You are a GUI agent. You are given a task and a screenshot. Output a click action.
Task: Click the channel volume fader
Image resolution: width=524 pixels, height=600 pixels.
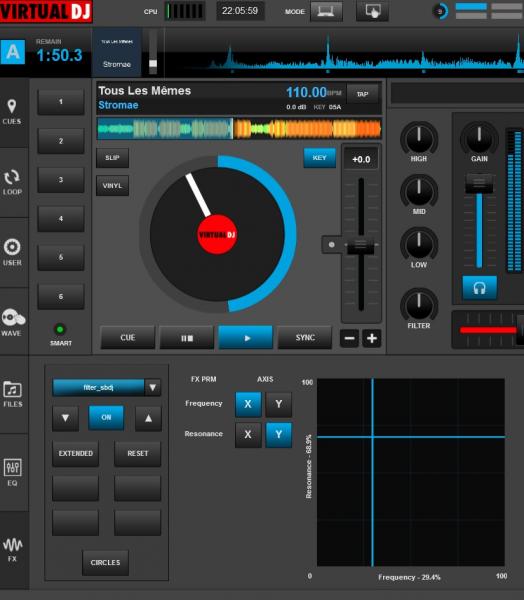479,183
